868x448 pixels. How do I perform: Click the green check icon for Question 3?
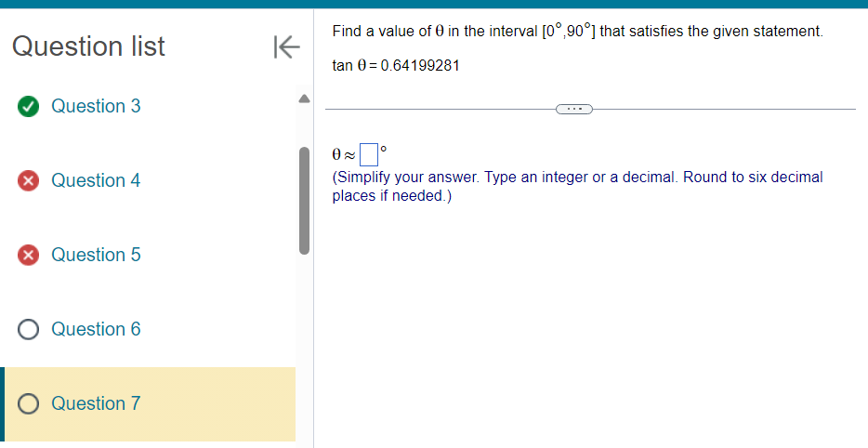28,106
